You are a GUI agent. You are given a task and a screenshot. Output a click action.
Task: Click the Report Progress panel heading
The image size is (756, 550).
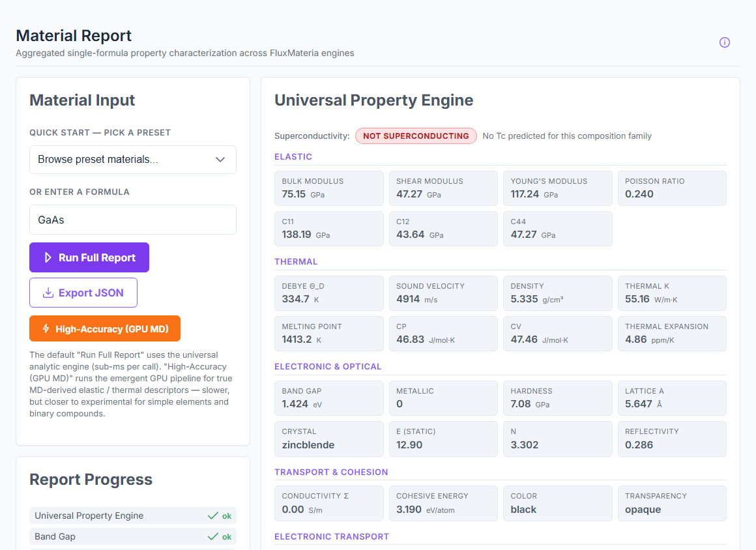click(91, 480)
